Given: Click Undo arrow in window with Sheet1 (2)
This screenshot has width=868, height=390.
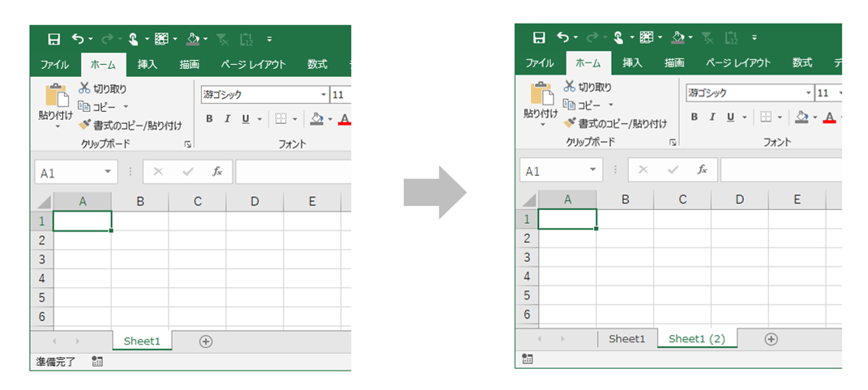Looking at the screenshot, I should [x=562, y=37].
